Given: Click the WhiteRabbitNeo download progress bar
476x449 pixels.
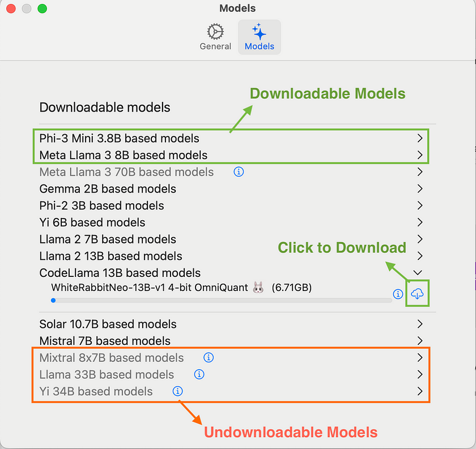Looking at the screenshot, I should tap(222, 300).
